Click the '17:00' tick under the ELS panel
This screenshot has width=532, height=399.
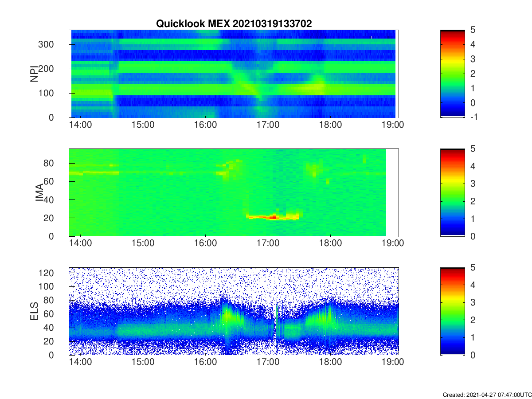point(268,363)
